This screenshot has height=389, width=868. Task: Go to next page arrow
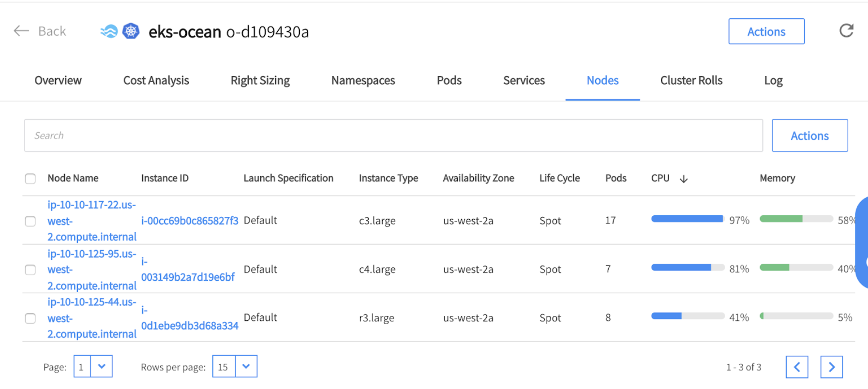(x=831, y=367)
